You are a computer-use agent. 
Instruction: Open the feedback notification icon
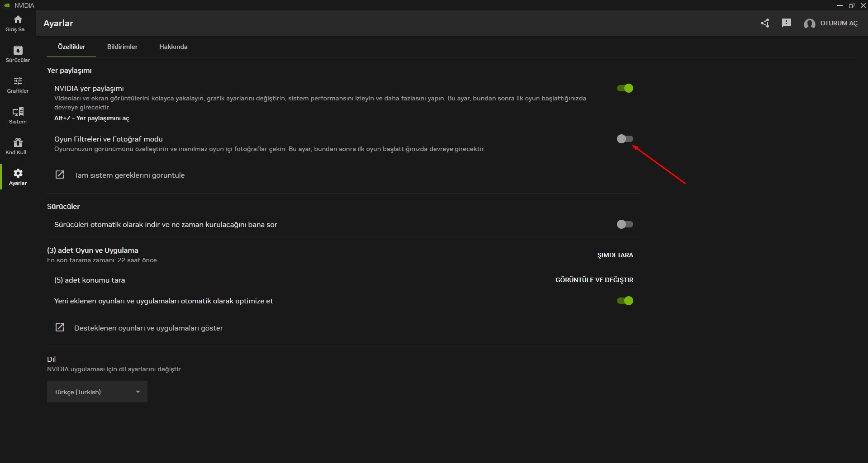[786, 23]
